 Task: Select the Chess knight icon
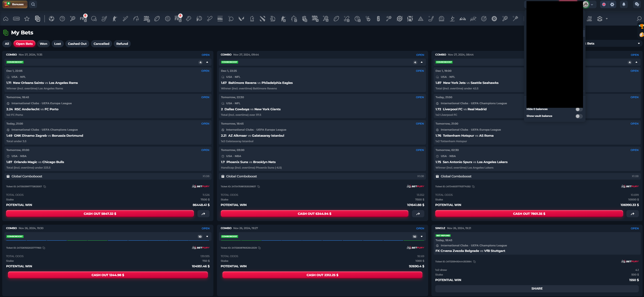pos(252,19)
